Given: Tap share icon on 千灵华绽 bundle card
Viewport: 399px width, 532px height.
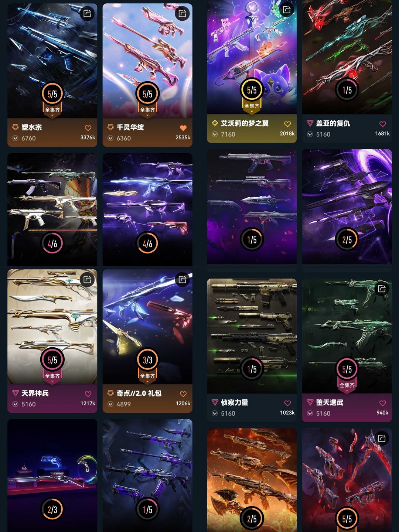Looking at the screenshot, I should point(182,14).
